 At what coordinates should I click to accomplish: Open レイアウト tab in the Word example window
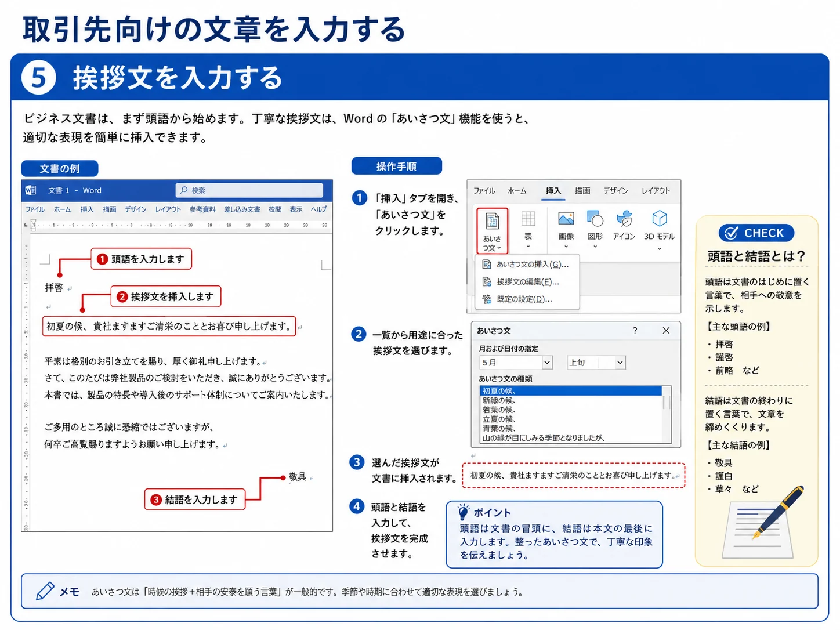tap(168, 209)
